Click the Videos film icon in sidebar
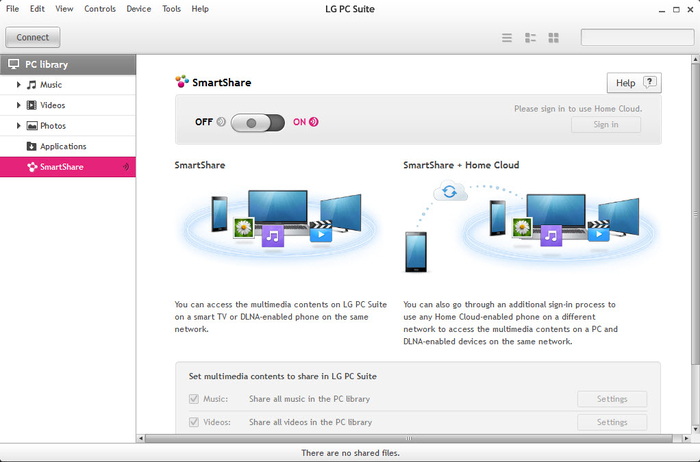The width and height of the screenshot is (700, 462). click(31, 105)
